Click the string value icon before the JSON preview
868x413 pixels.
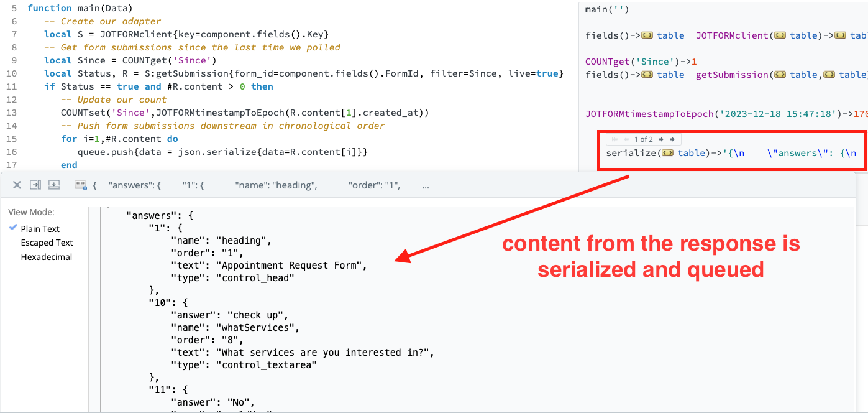[80, 185]
